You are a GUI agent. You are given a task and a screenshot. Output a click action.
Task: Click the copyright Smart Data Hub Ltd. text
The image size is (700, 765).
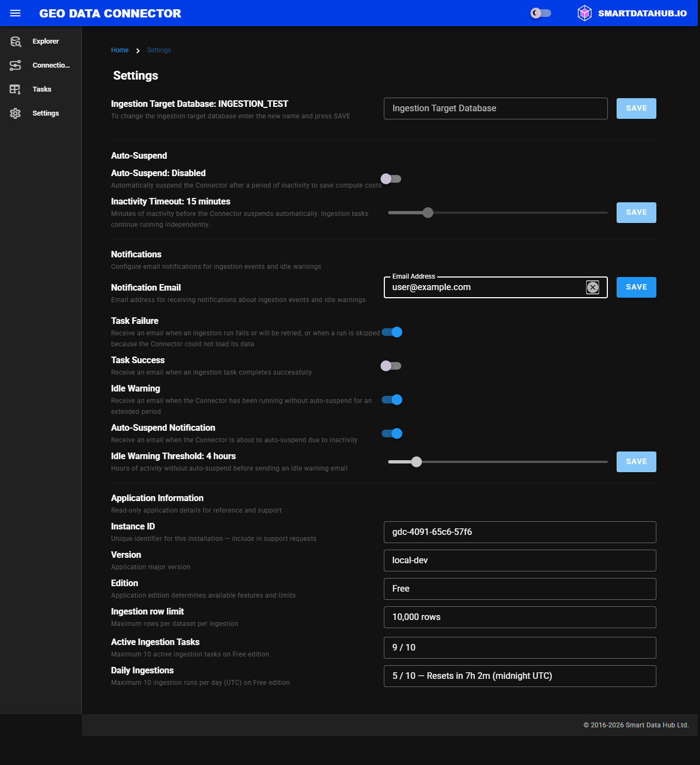pos(636,725)
